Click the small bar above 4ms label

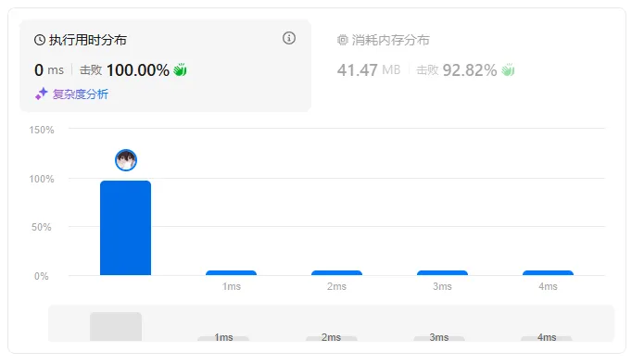[x=548, y=273]
